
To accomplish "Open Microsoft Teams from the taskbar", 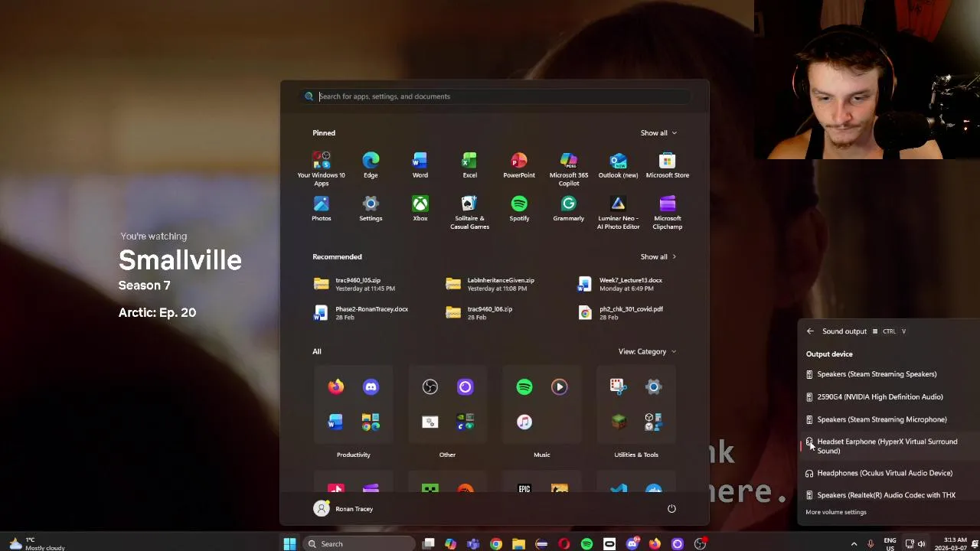I will coord(473,544).
